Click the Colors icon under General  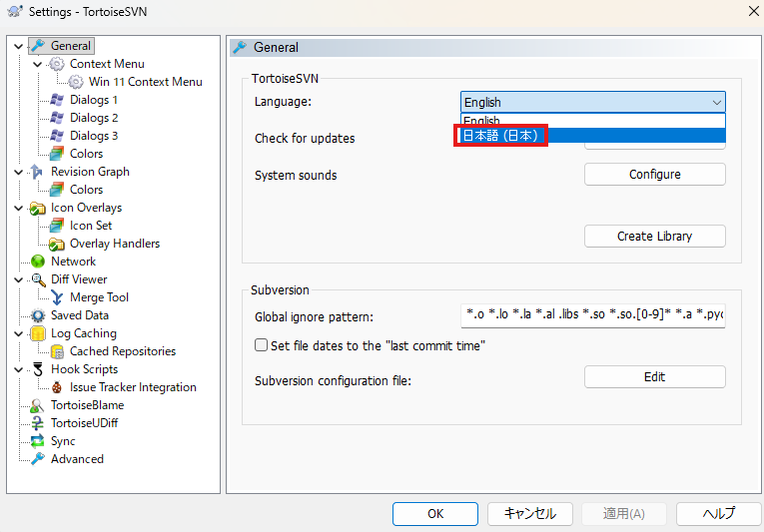pos(57,154)
